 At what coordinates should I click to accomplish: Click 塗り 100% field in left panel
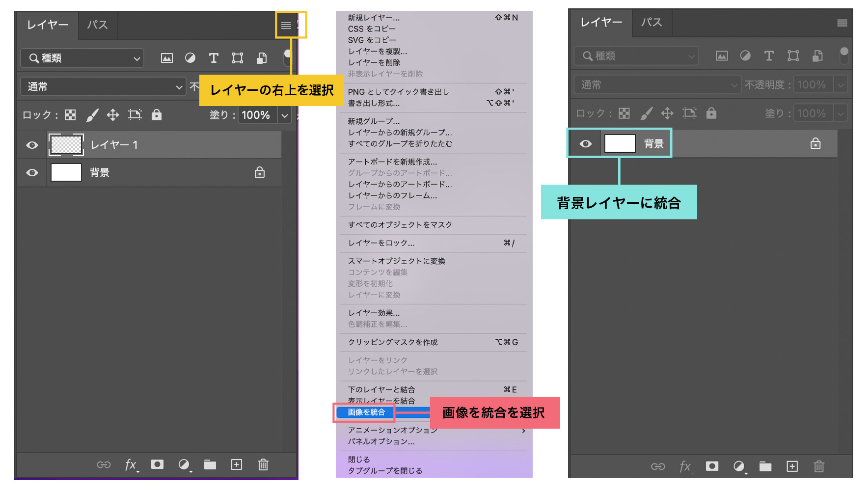[x=257, y=115]
